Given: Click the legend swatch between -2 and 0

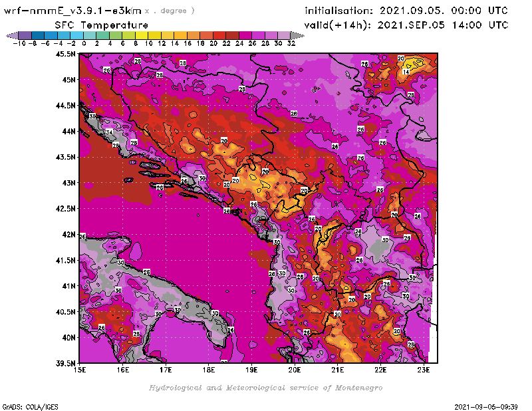Looking at the screenshot, I should coord(76,35).
